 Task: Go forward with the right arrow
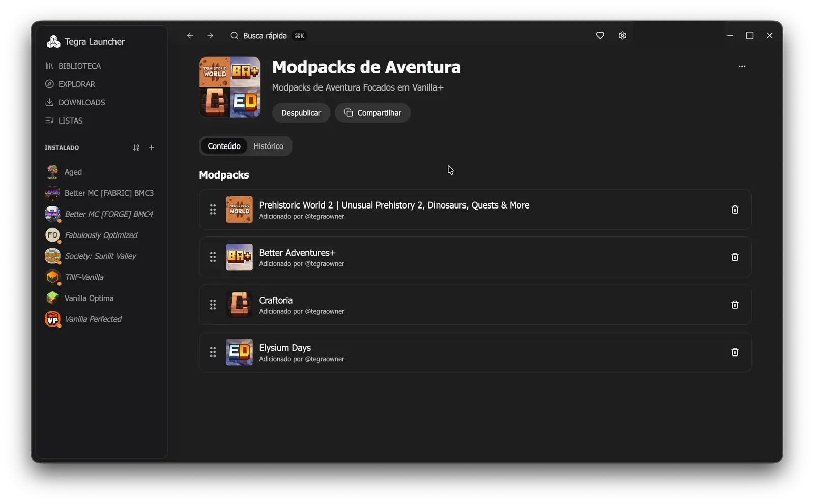[210, 36]
